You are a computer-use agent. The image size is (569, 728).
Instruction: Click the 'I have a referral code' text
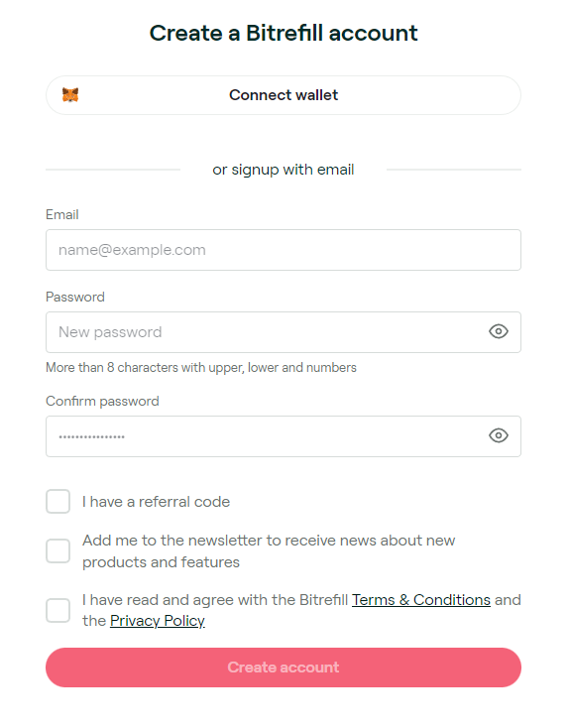click(156, 502)
